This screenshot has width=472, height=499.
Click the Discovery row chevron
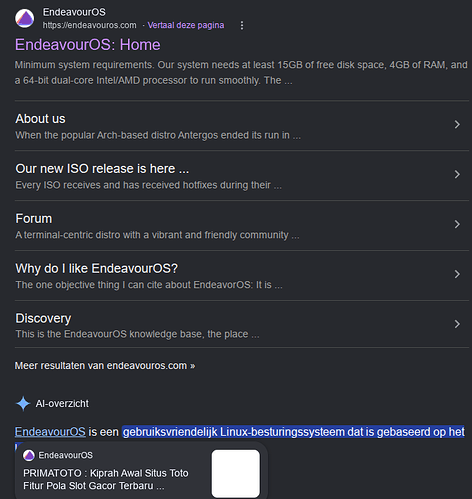tap(457, 324)
